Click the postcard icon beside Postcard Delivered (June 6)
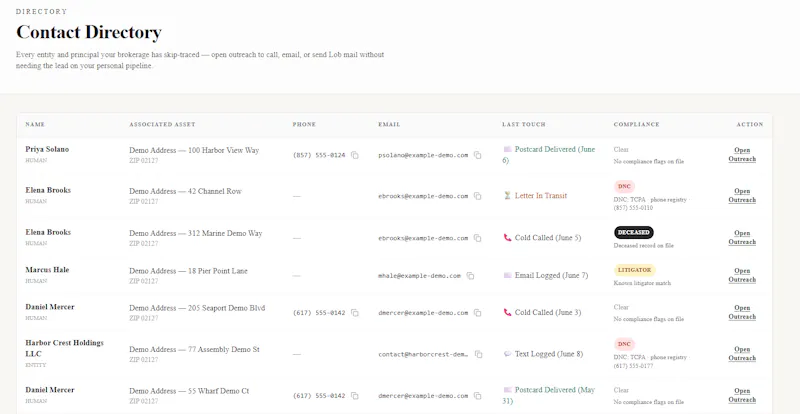The width and height of the screenshot is (800, 414). [x=507, y=150]
